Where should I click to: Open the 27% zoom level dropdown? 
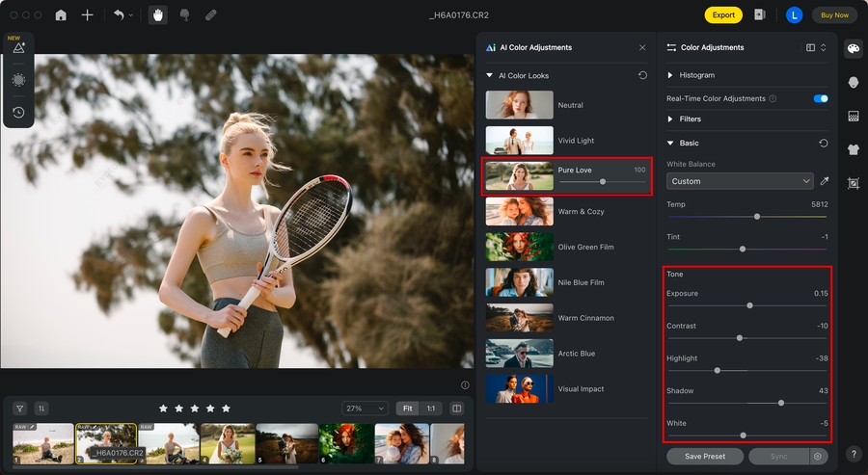tap(365, 409)
